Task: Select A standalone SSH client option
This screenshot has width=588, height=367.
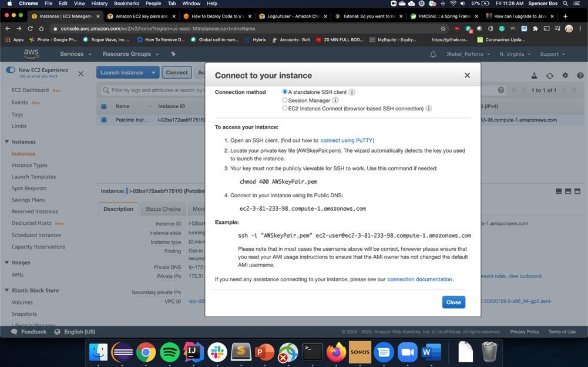Action: pos(285,92)
